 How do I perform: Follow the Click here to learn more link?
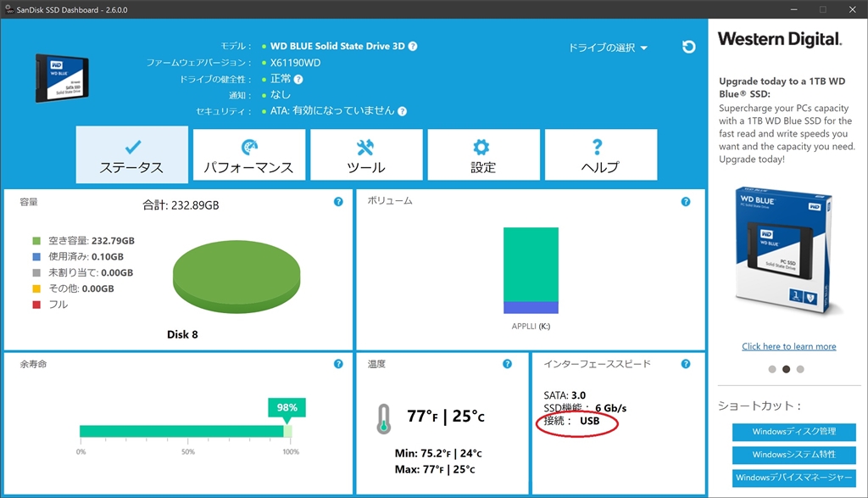tap(789, 346)
